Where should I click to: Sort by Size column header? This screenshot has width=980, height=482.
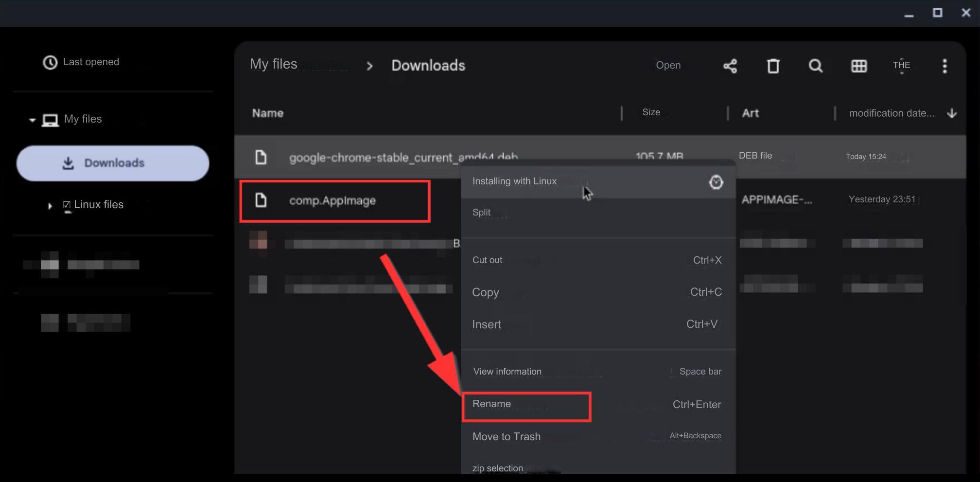651,112
